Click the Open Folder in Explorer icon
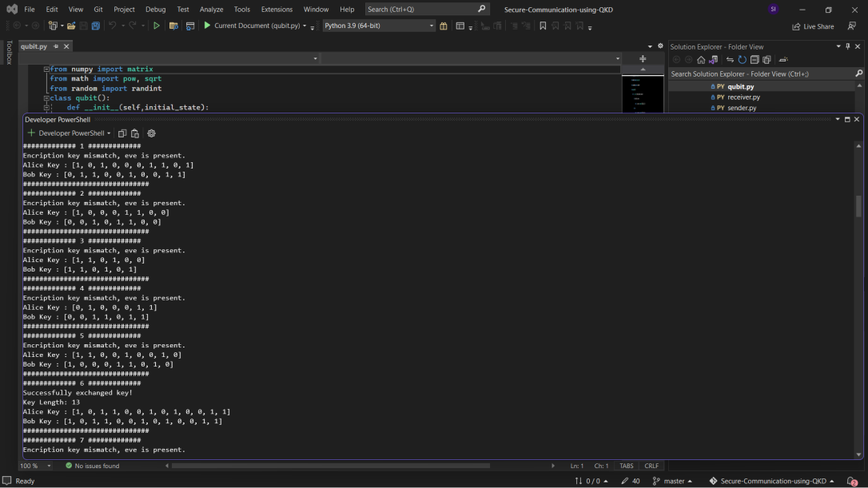Screen dimensions: 868x488 [x=173, y=26]
